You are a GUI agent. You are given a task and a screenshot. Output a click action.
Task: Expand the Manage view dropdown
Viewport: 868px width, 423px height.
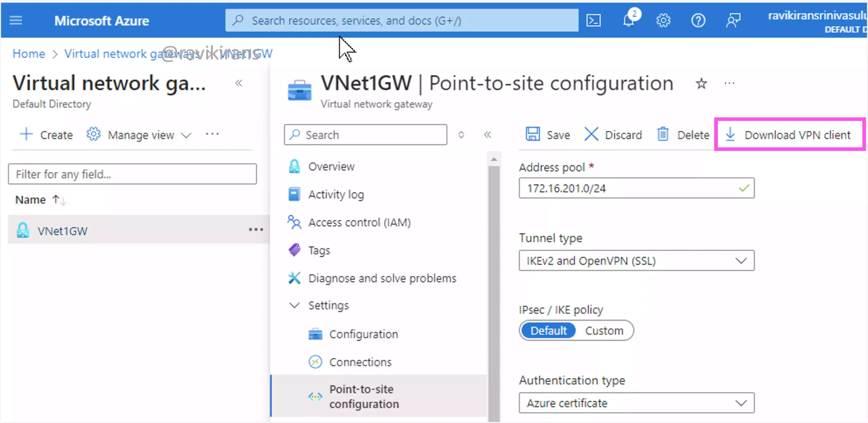186,135
